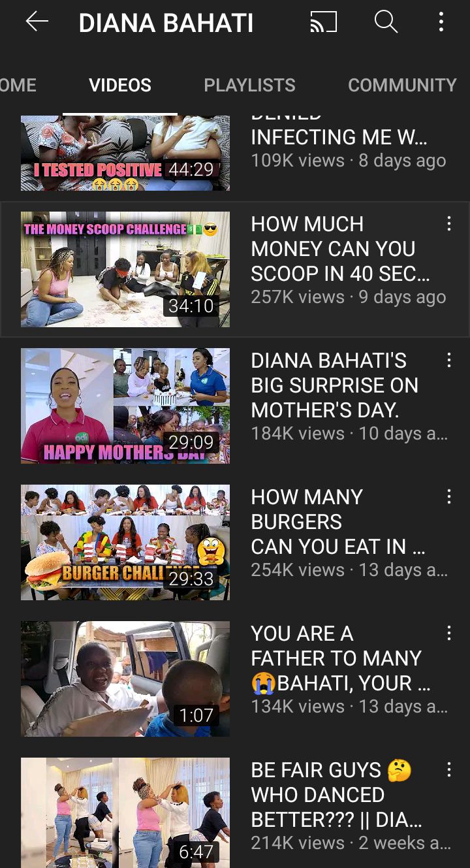The width and height of the screenshot is (470, 868).
Task: Switch to the COMMUNITY tab
Action: (x=402, y=86)
